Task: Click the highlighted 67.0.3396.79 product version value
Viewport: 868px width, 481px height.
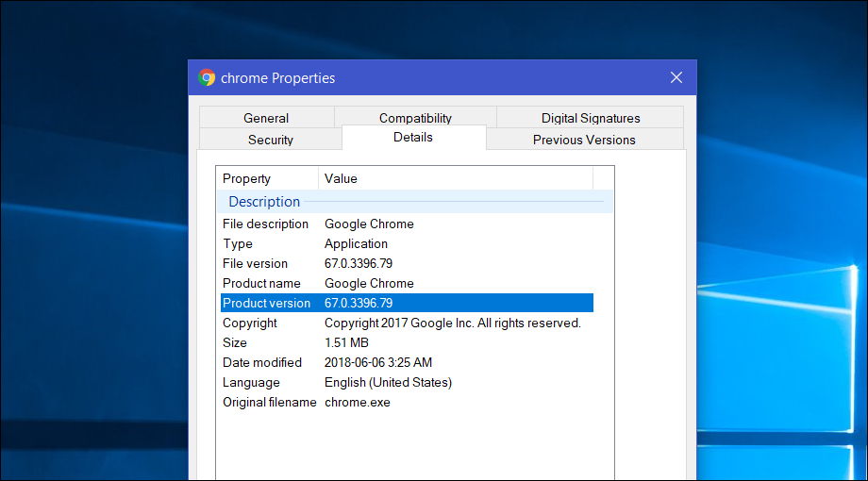Action: tap(359, 304)
